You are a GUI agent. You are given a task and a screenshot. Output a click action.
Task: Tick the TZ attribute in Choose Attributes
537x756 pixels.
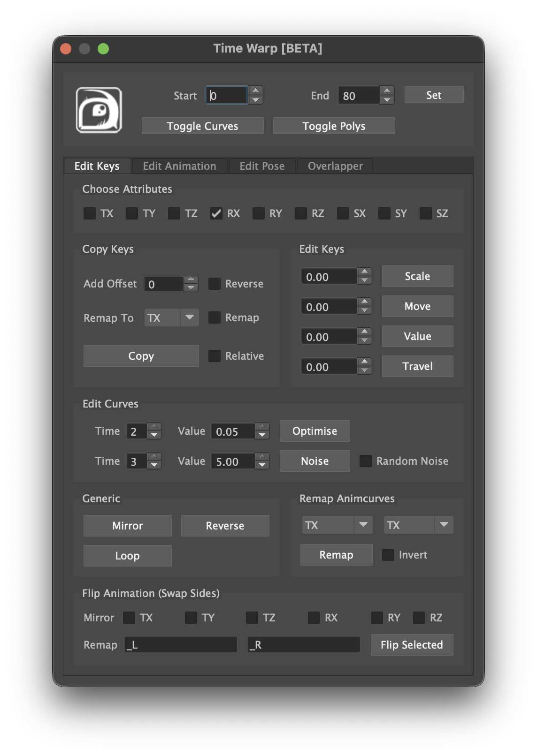tap(174, 213)
